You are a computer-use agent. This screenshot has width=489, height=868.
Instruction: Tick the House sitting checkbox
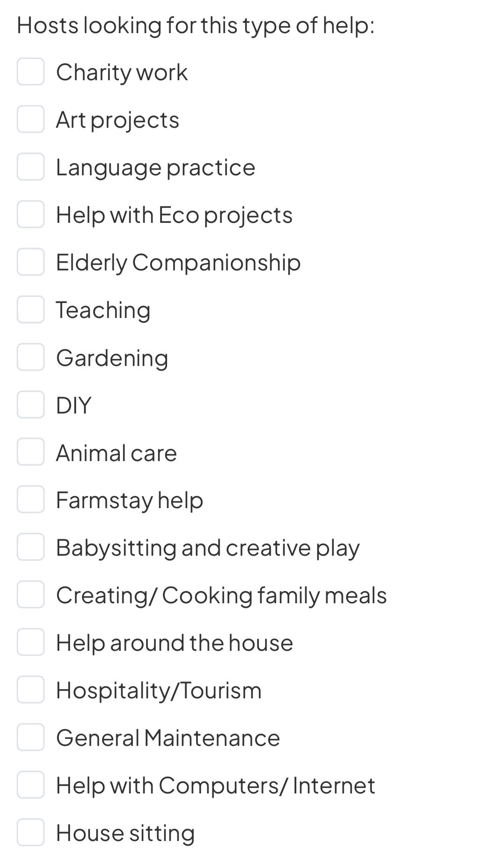pos(31,833)
